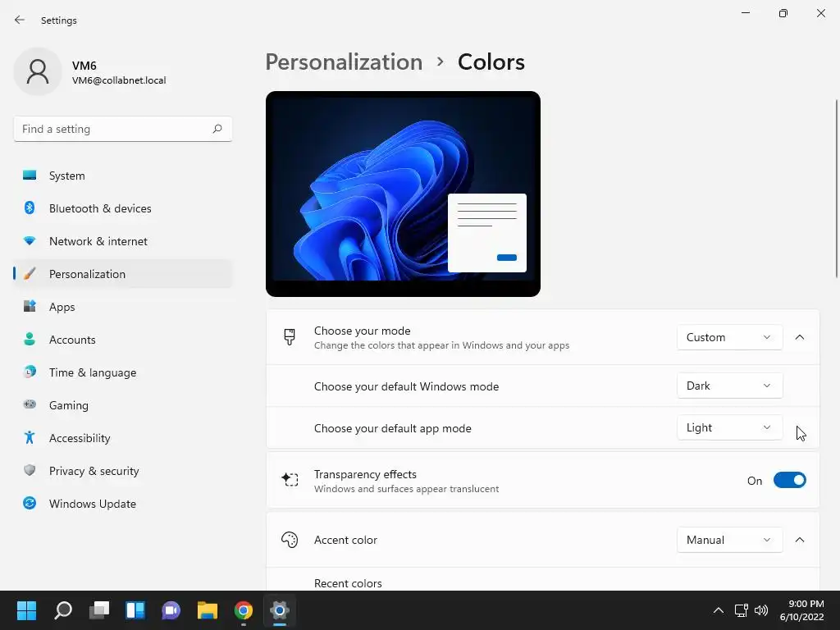The width and height of the screenshot is (840, 630).
Task: Click the back arrow in Settings header
Action: tap(20, 20)
